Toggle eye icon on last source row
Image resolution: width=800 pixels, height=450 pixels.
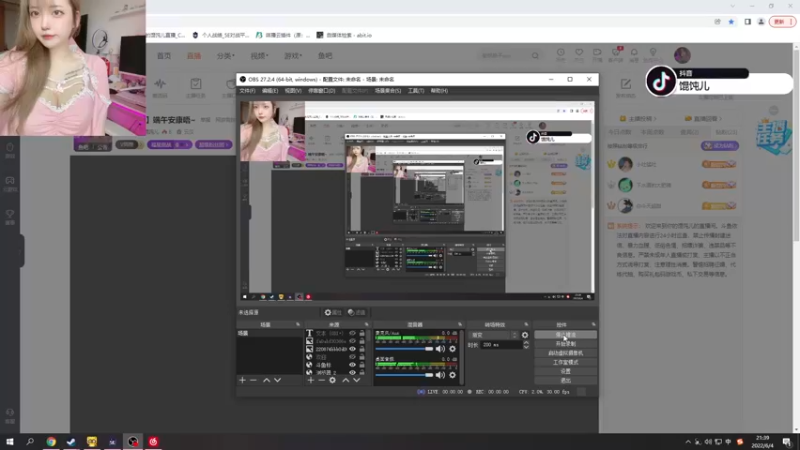click(x=352, y=372)
